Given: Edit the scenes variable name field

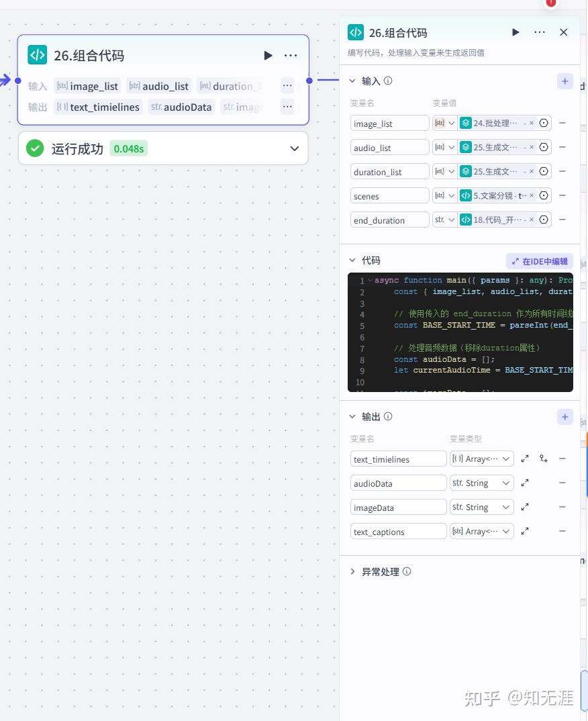Looking at the screenshot, I should (389, 196).
